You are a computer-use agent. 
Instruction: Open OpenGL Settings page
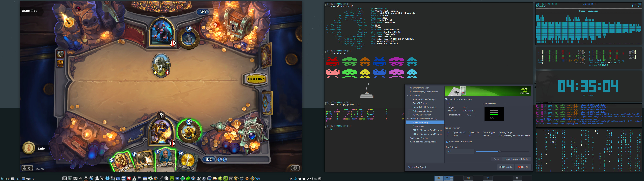tap(420, 103)
